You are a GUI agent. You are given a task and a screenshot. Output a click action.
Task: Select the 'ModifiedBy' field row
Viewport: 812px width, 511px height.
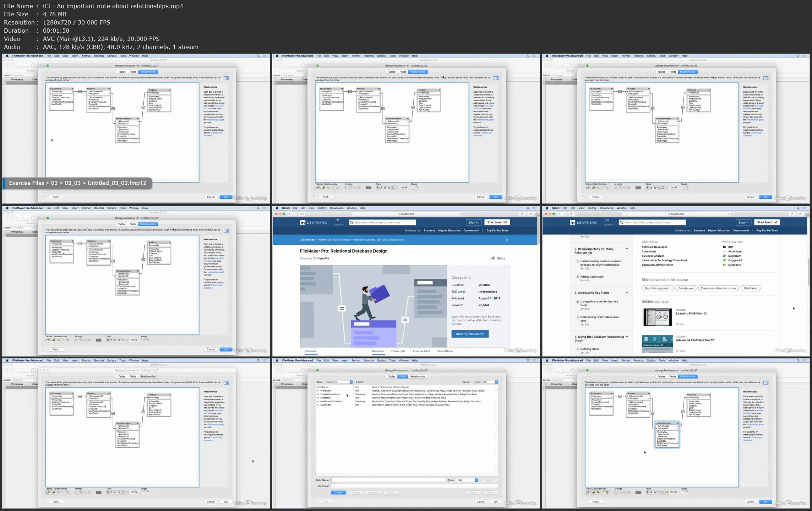407,405
